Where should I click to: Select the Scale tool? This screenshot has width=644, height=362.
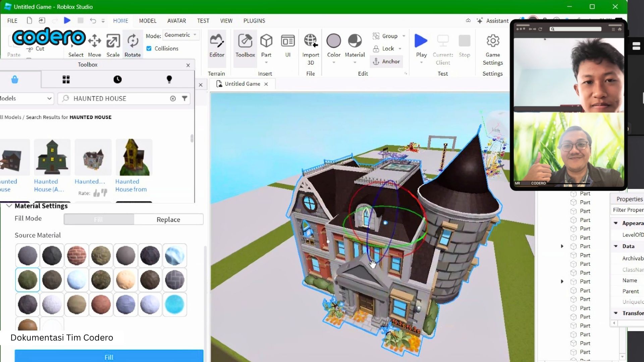click(x=113, y=45)
